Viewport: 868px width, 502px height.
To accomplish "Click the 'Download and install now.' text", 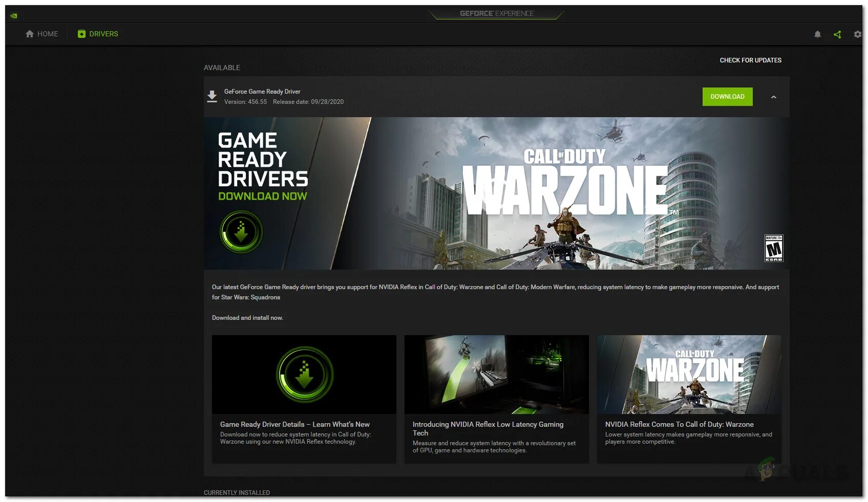I will click(x=247, y=318).
